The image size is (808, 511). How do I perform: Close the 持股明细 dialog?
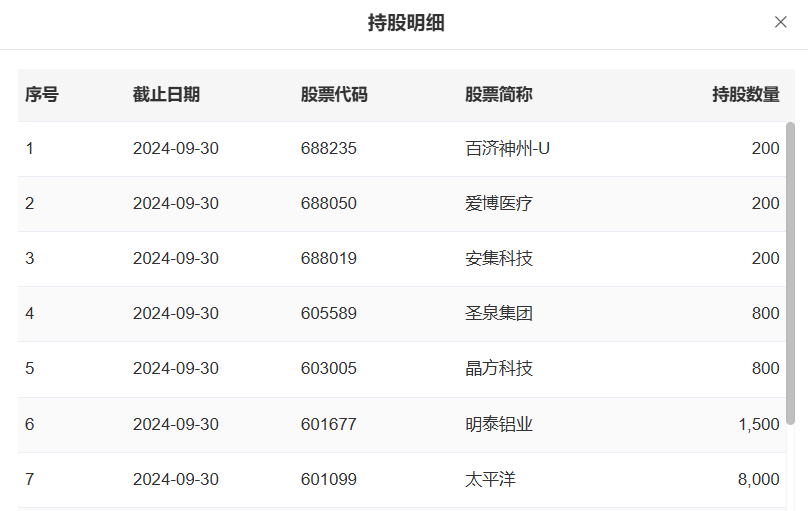[781, 22]
